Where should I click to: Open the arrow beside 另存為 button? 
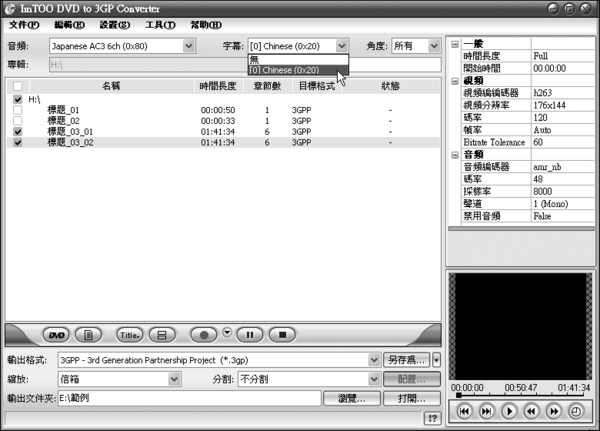point(436,360)
